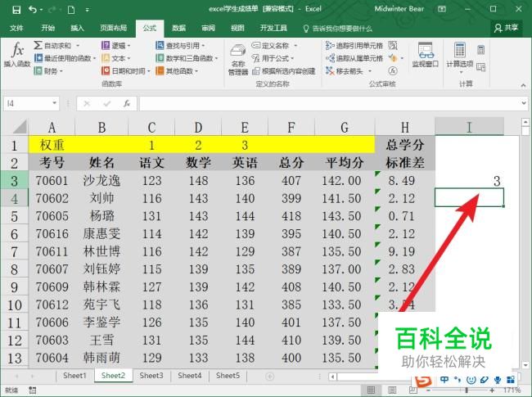Open Error Checking dropdown arrow
Image resolution: width=532 pixels, height=397 pixels.
click(402, 58)
